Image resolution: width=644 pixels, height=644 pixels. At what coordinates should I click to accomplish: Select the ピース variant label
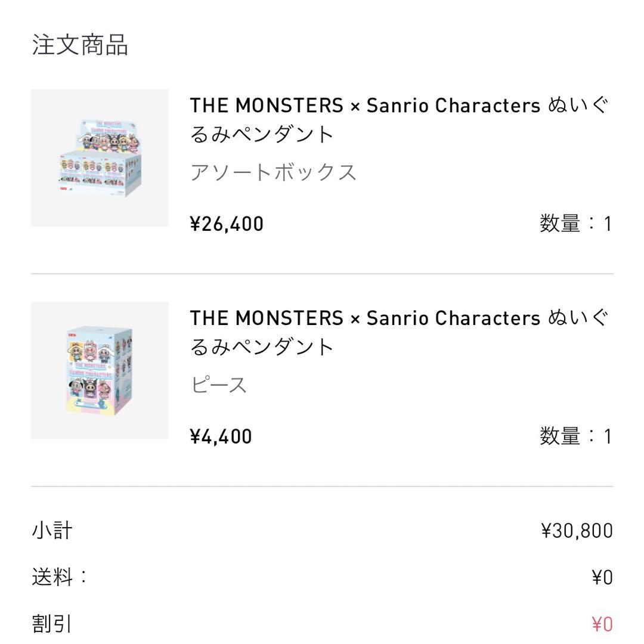219,385
